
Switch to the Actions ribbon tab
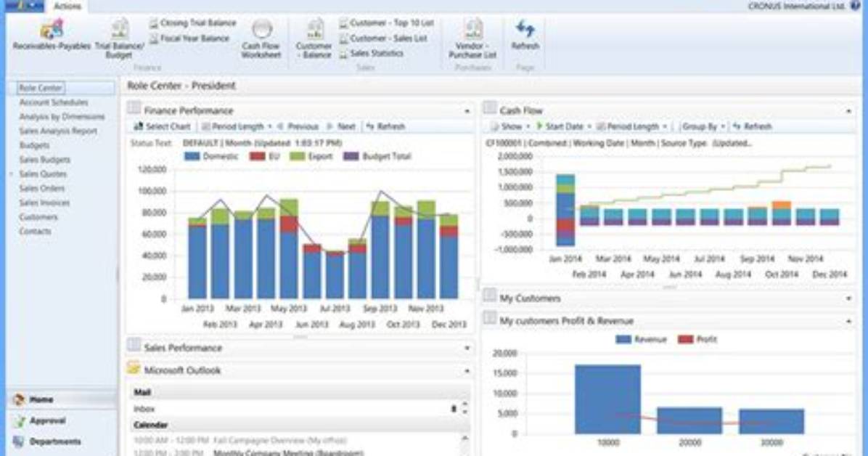pyautogui.click(x=67, y=6)
